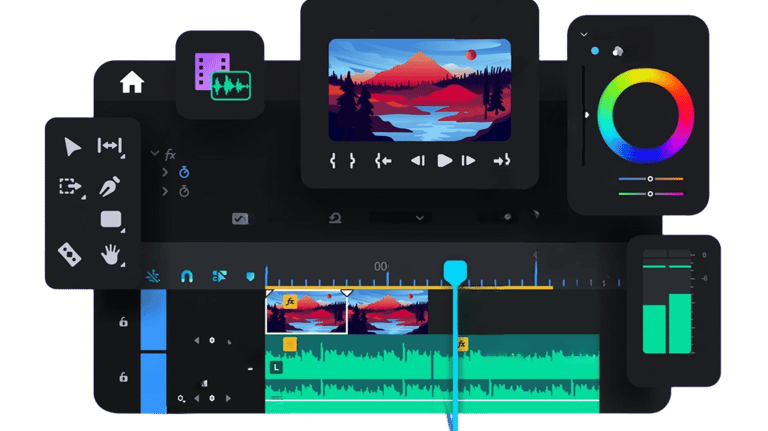Click the right audio level meter bar

click(x=680, y=323)
